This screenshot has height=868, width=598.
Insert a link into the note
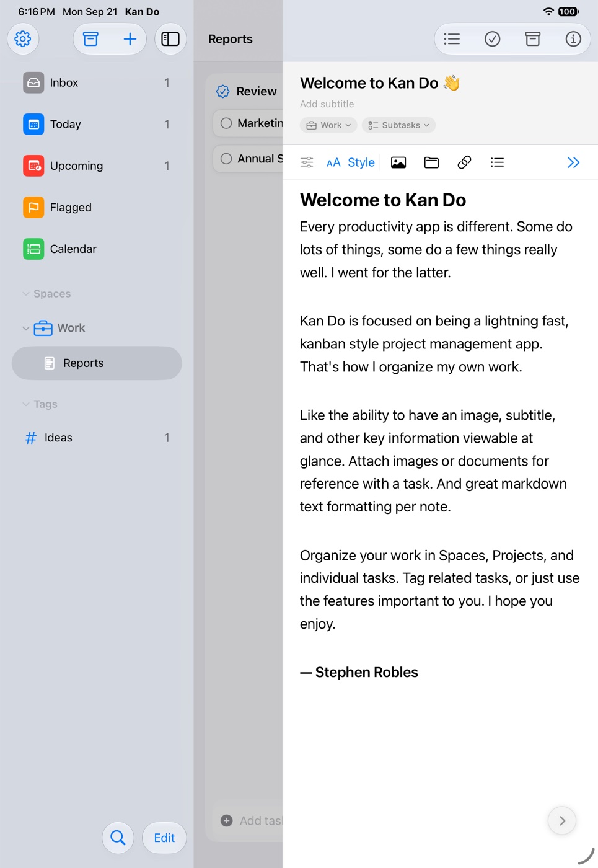click(464, 162)
